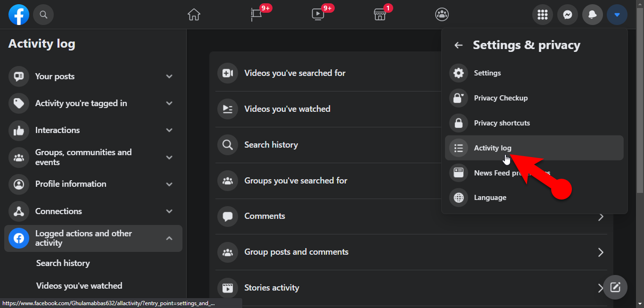This screenshot has height=308, width=644.
Task: Open the Messenger icon
Action: click(x=568, y=15)
